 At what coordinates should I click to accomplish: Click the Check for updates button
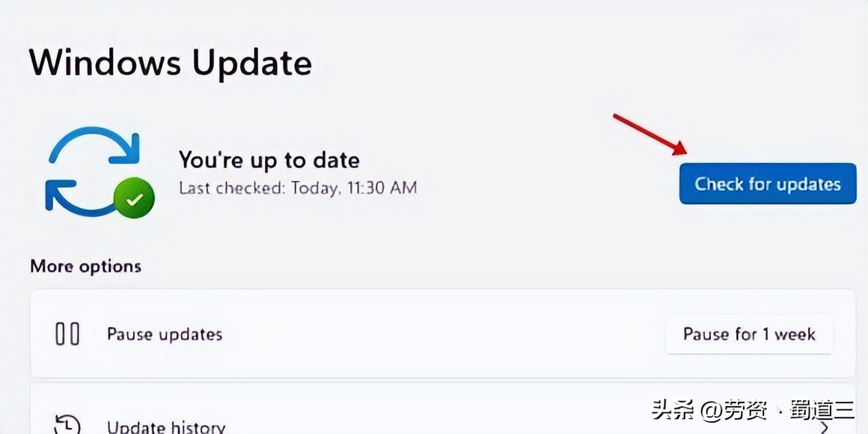coord(767,184)
